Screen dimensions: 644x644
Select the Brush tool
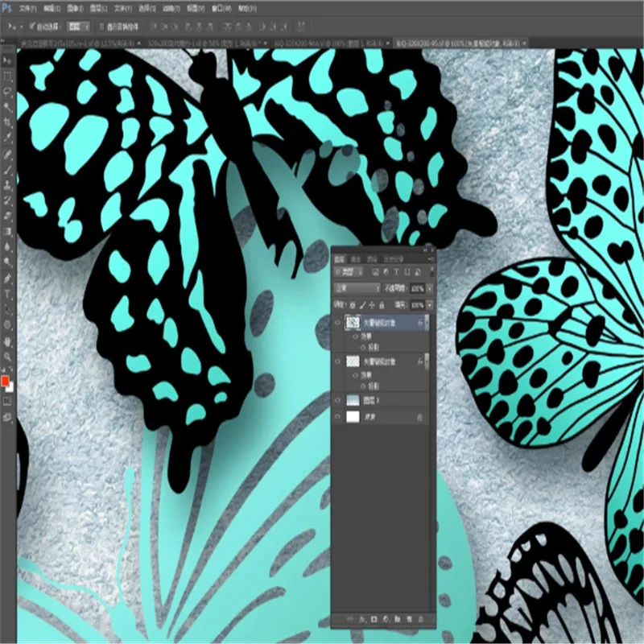(7, 170)
